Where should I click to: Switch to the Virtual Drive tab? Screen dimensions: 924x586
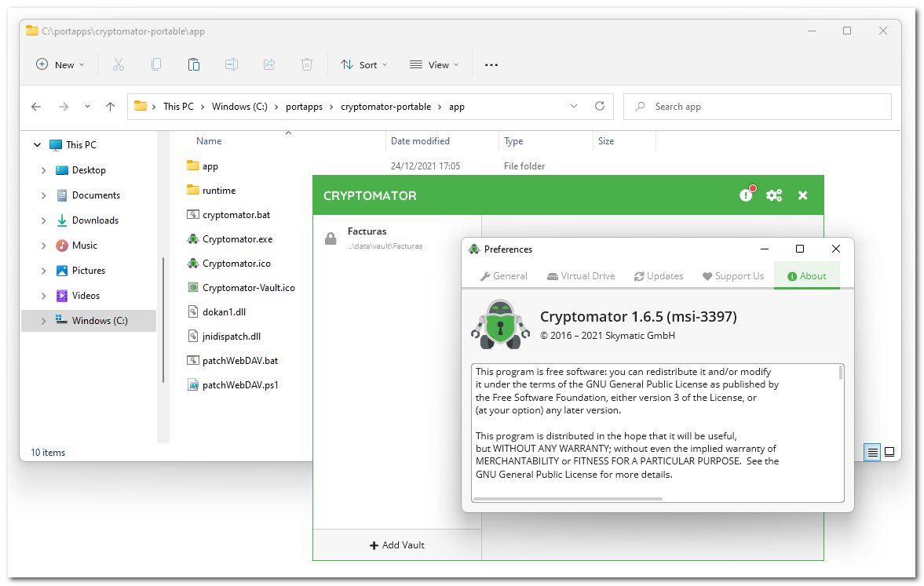click(x=581, y=275)
